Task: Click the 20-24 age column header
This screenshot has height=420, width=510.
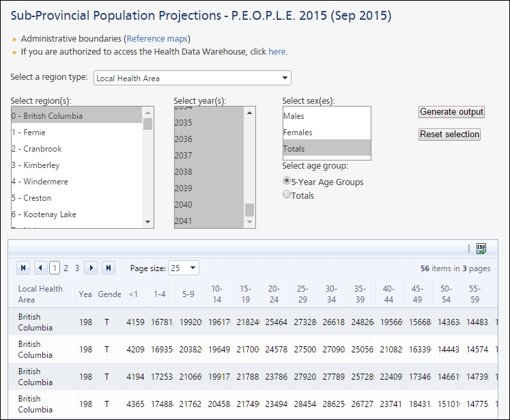Action: tap(274, 294)
